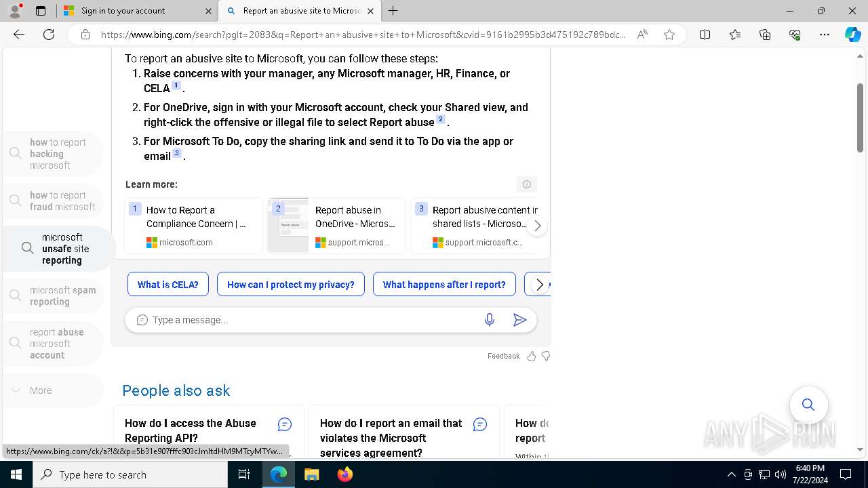Click What happens after I report?
The image size is (868, 488).
[444, 285]
